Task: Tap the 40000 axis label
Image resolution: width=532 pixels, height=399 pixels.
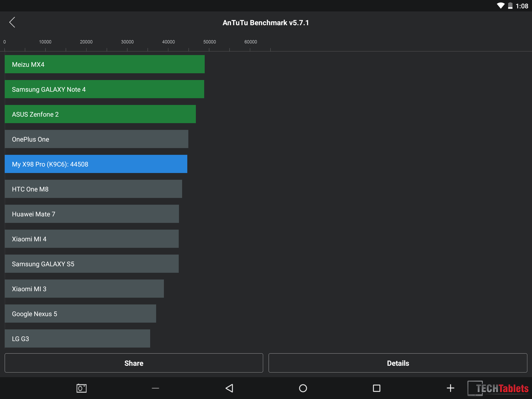Action: point(168,42)
